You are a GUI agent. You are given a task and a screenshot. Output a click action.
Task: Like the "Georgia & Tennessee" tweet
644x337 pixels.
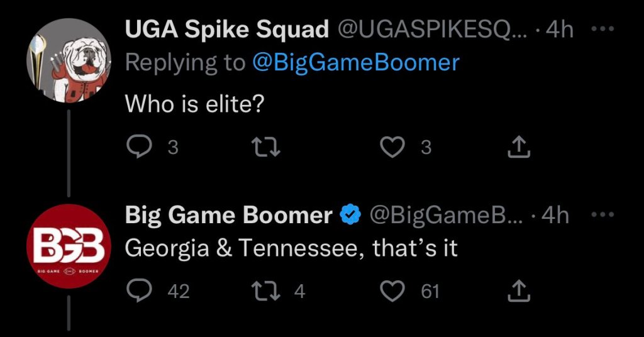[392, 291]
